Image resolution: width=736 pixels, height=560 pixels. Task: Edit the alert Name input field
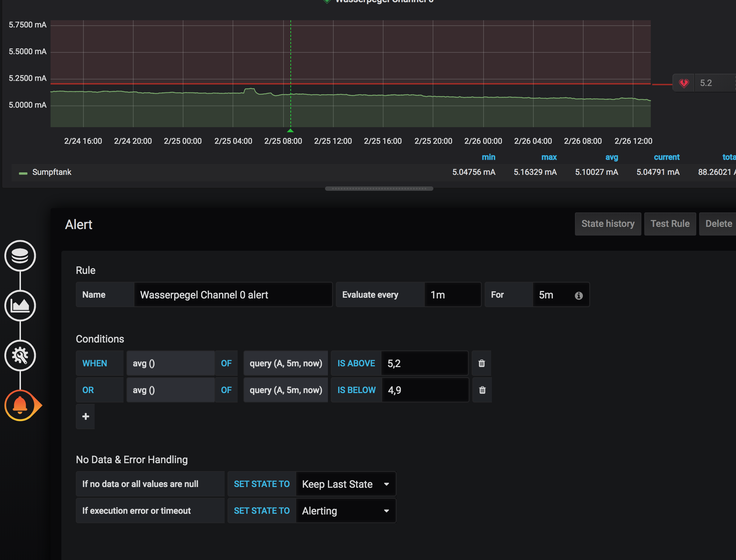[233, 295]
